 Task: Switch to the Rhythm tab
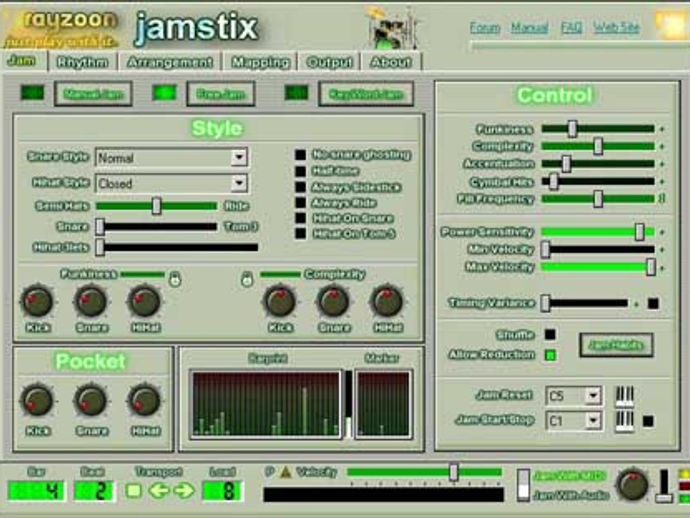tap(82, 62)
